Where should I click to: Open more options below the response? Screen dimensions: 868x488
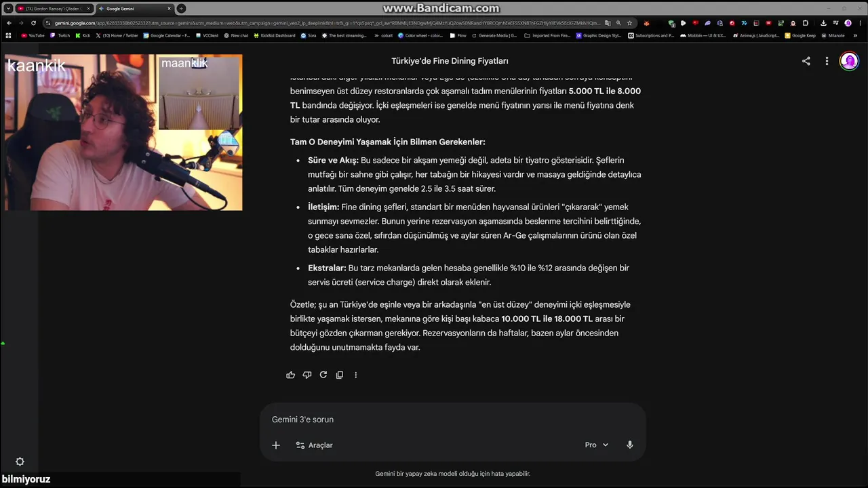[356, 375]
